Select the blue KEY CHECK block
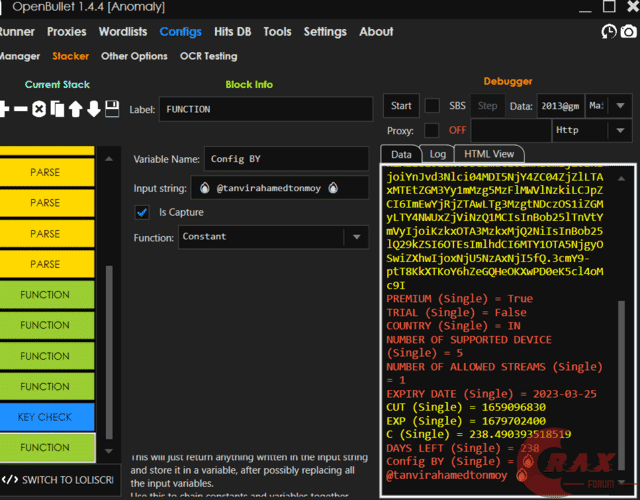 pyautogui.click(x=45, y=416)
